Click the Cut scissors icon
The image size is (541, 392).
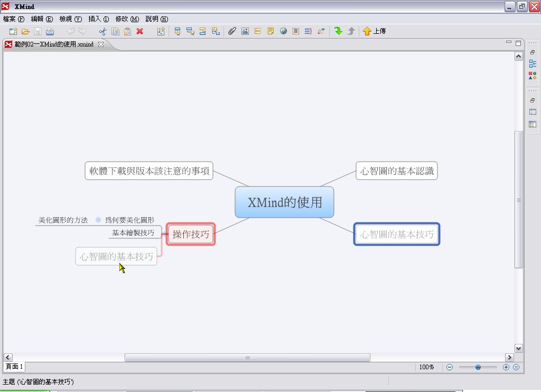point(103,31)
